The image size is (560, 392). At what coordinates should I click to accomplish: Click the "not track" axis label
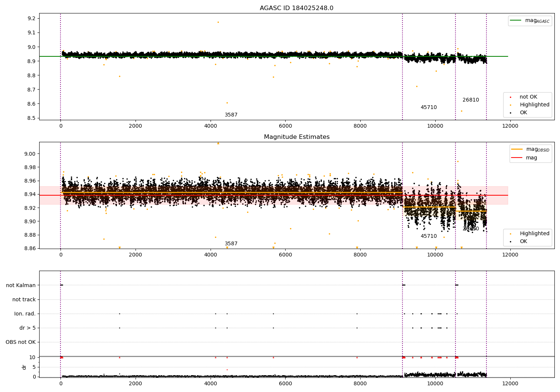[24, 299]
